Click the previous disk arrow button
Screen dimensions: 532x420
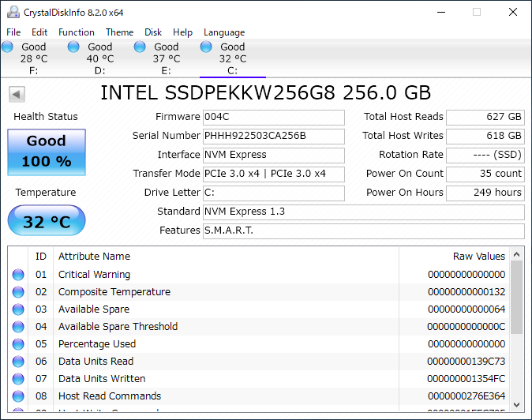pos(17,94)
